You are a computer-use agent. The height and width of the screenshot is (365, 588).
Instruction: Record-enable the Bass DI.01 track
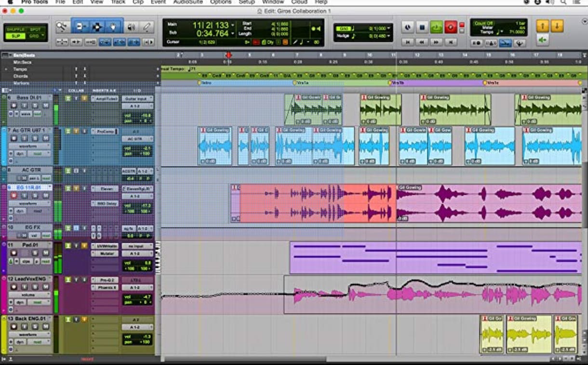pos(13,105)
